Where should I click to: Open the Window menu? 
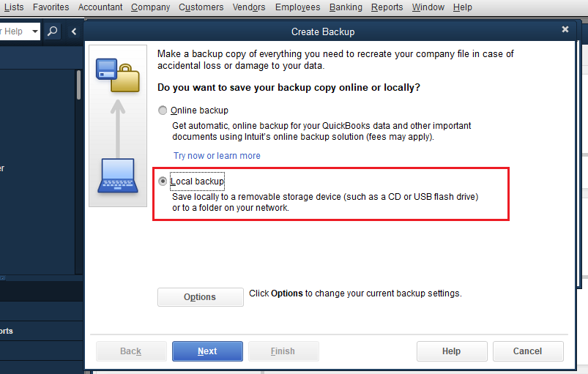click(x=428, y=7)
